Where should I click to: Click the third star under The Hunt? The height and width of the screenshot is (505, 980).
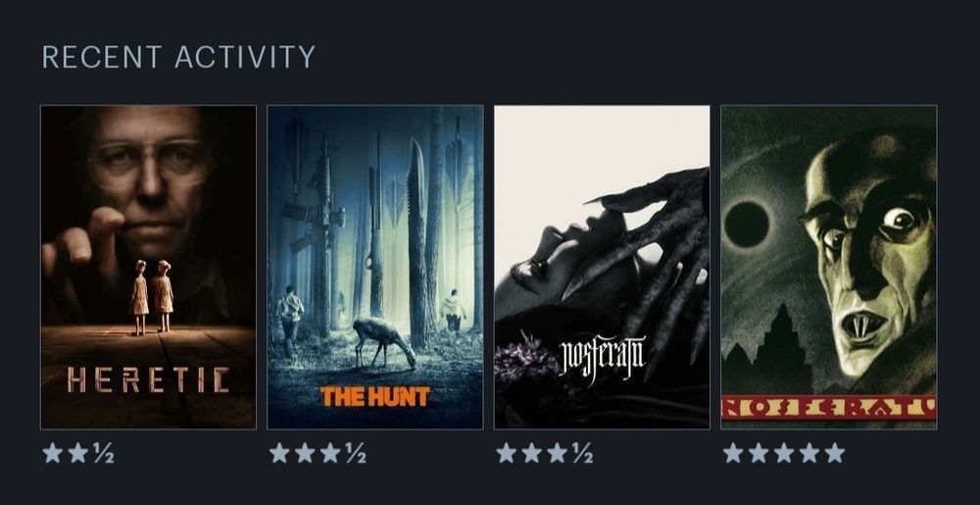click(330, 453)
